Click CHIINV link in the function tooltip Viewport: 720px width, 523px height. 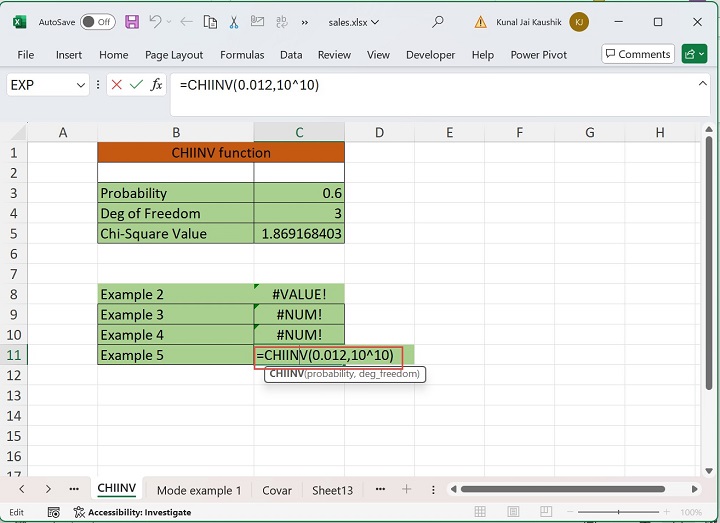coord(287,374)
